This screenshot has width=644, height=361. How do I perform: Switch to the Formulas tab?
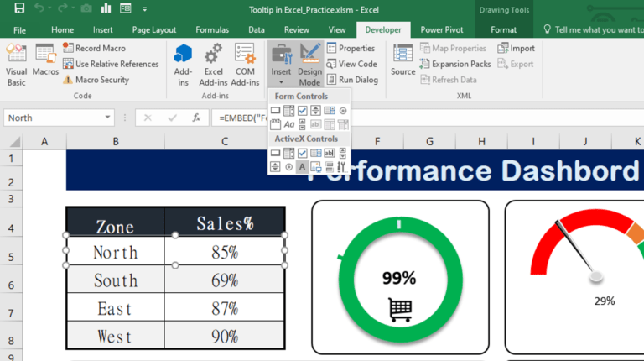pyautogui.click(x=212, y=29)
